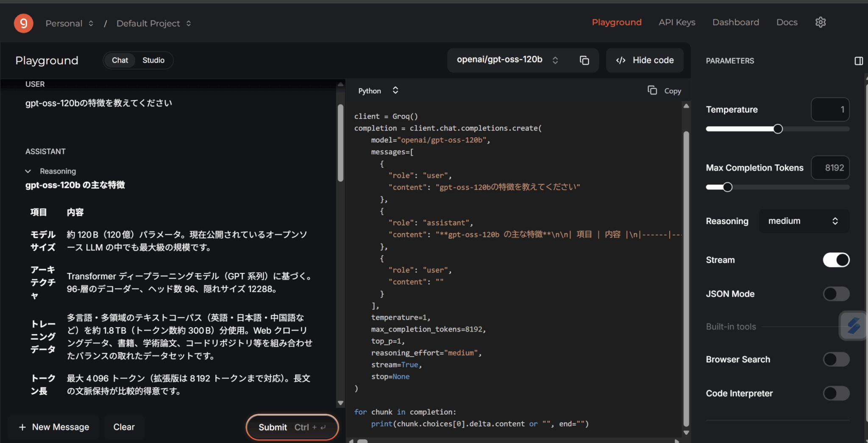Go to the Playground nav tab
The height and width of the screenshot is (443, 868).
[617, 22]
